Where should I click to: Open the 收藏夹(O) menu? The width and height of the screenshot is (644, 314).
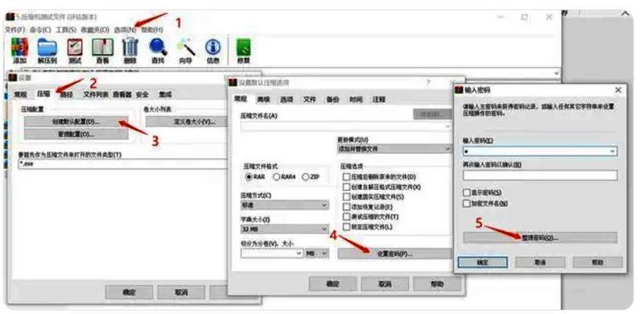(95, 30)
